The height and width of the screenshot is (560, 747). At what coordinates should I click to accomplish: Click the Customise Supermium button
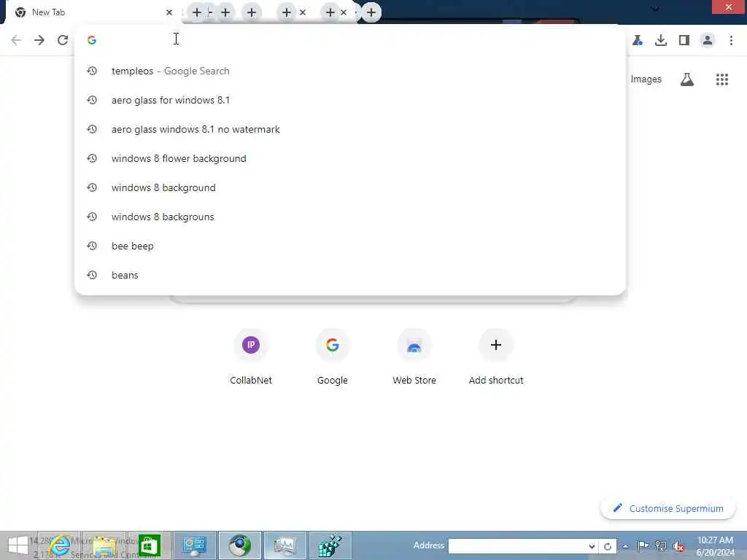(x=668, y=508)
